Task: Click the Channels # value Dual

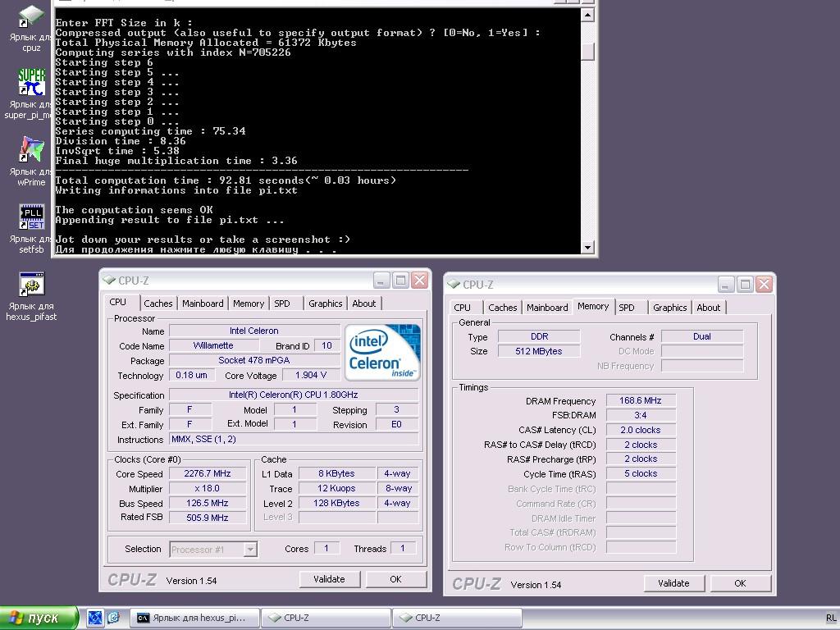Action: pyautogui.click(x=702, y=336)
